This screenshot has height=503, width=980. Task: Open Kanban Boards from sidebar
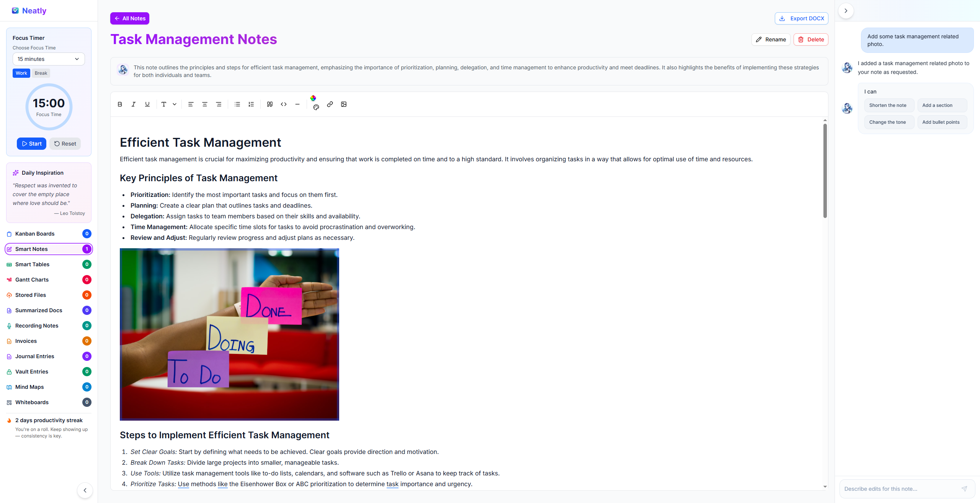click(x=35, y=234)
